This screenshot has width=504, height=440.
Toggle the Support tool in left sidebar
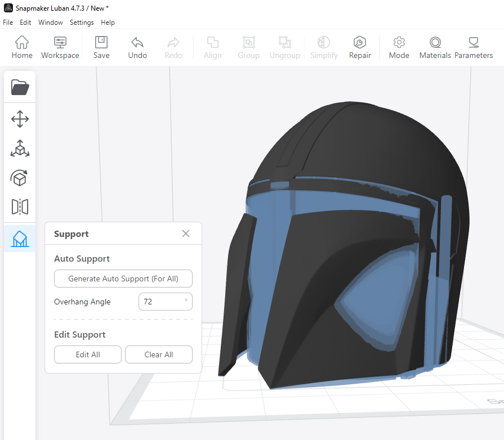coord(20,239)
